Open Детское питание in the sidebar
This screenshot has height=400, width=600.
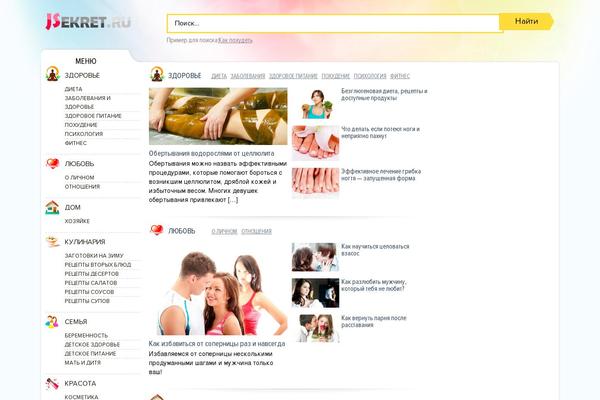[x=90, y=354]
